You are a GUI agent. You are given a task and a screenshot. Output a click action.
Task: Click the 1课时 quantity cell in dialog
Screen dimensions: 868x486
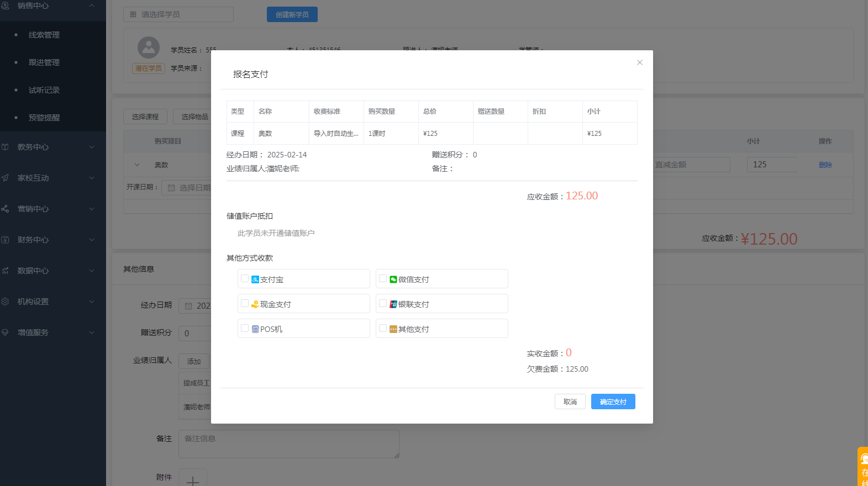[391, 134]
